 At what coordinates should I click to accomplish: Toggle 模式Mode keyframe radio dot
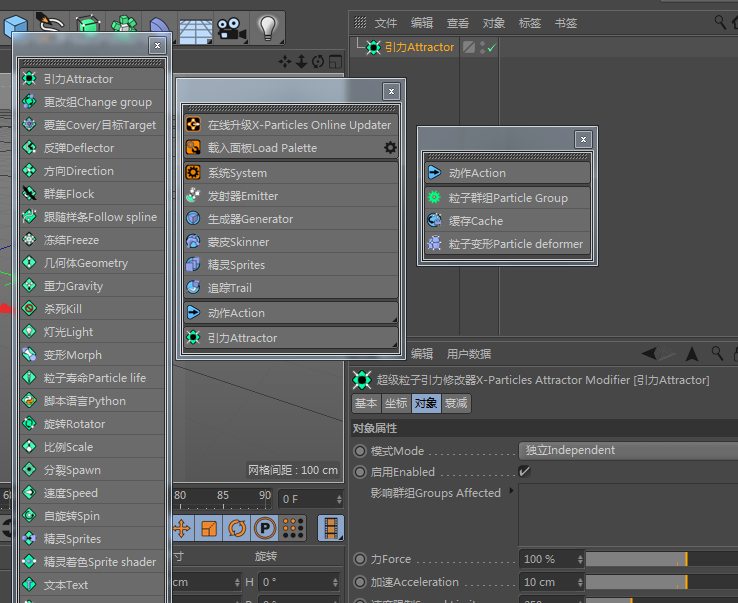pos(360,451)
